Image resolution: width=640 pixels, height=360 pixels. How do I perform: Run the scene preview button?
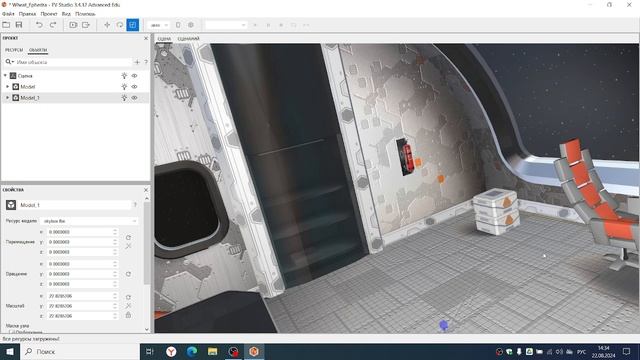pyautogui.click(x=73, y=25)
